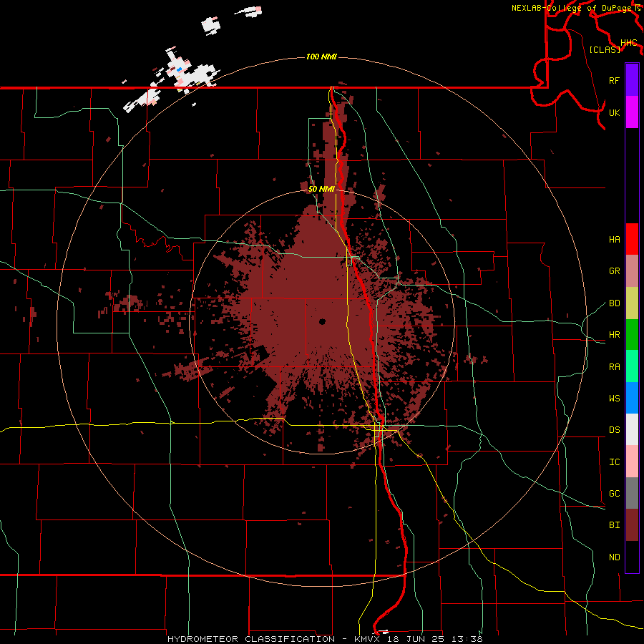Pick the RA rain light-green swatch
Screen dimensions: 644x644
point(632,366)
